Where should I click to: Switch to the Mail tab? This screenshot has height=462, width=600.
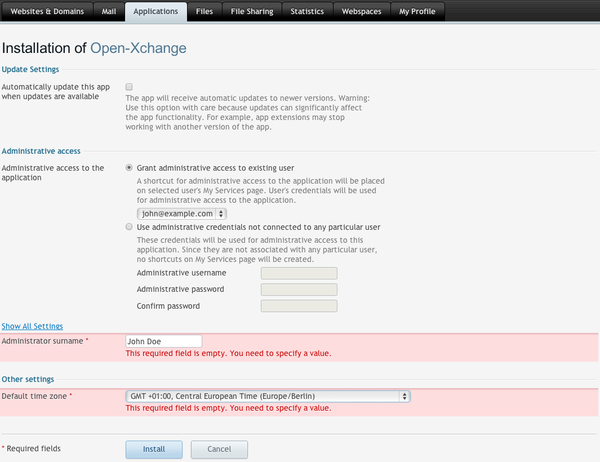tap(109, 11)
